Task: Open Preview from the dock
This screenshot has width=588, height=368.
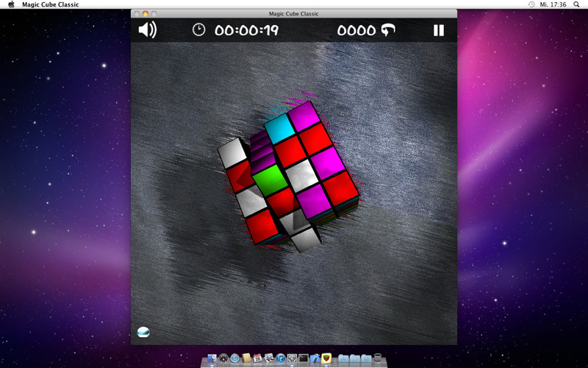Action: (269, 358)
